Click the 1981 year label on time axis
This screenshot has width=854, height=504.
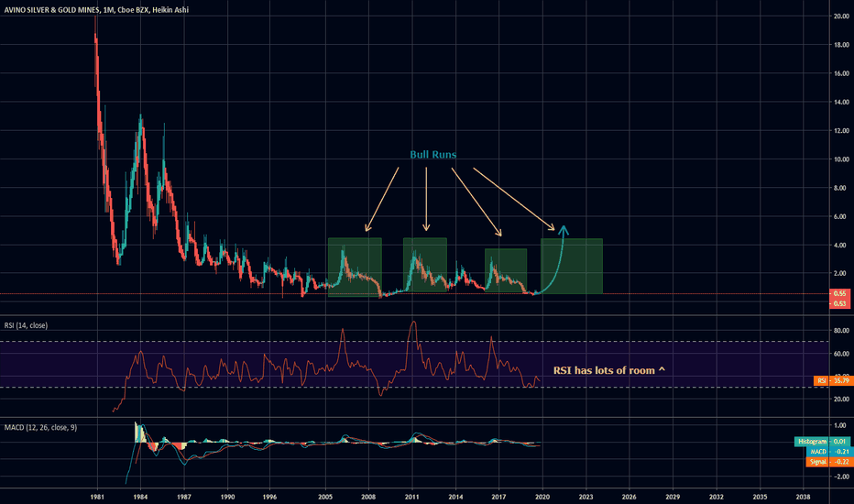tap(97, 497)
